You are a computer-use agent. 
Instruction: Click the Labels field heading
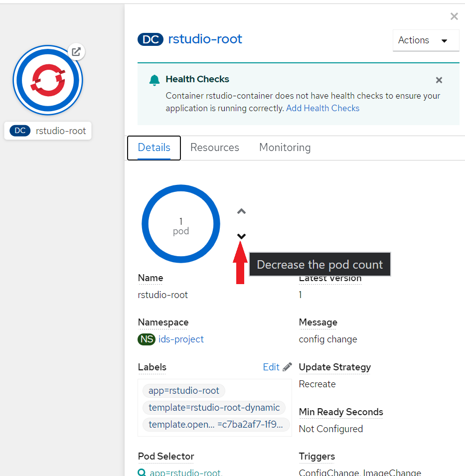point(152,367)
